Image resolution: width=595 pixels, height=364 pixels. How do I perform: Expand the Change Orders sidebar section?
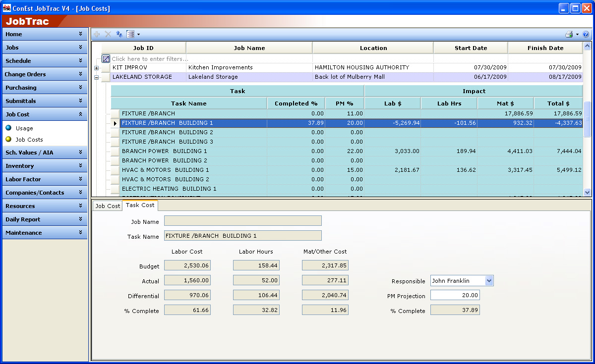tap(45, 74)
